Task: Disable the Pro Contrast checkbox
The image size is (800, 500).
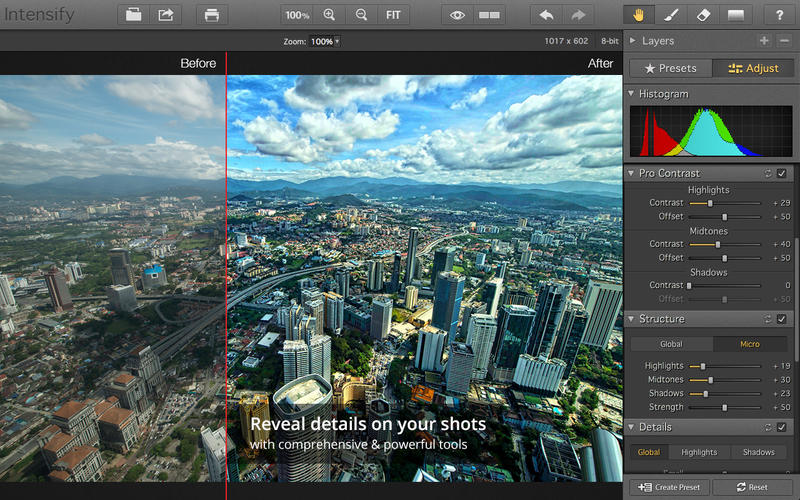Action: pos(782,174)
